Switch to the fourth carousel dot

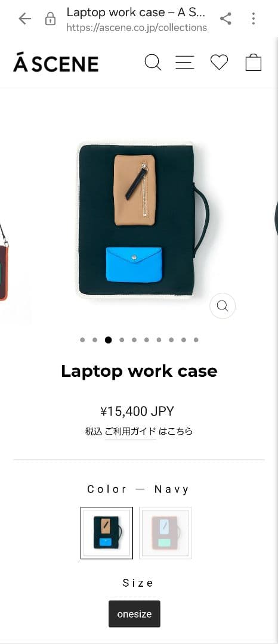click(122, 340)
